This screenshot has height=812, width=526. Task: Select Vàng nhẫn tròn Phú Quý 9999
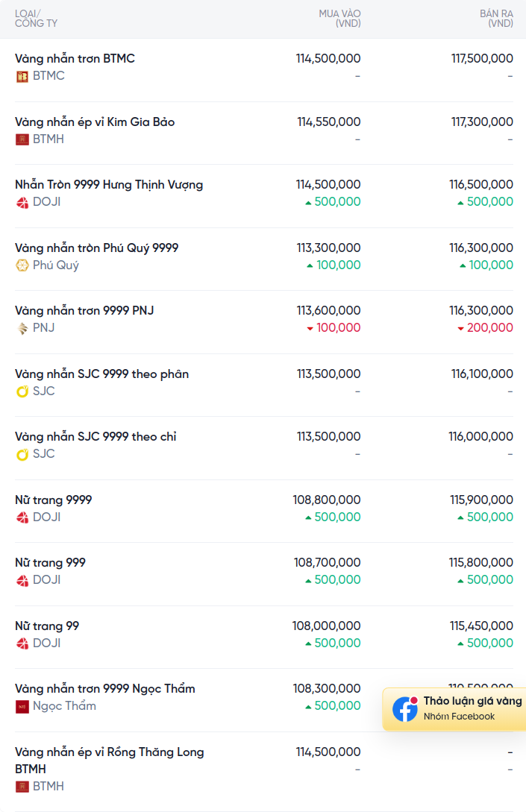96,248
